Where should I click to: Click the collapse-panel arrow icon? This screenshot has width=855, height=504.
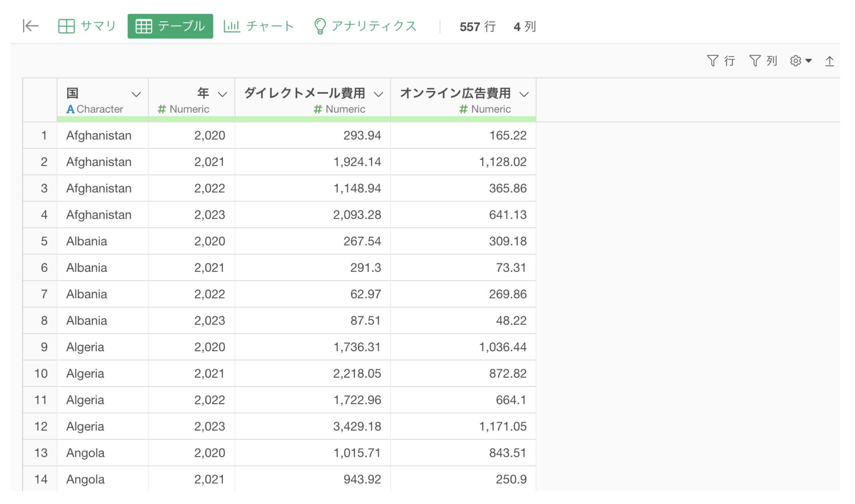(31, 26)
